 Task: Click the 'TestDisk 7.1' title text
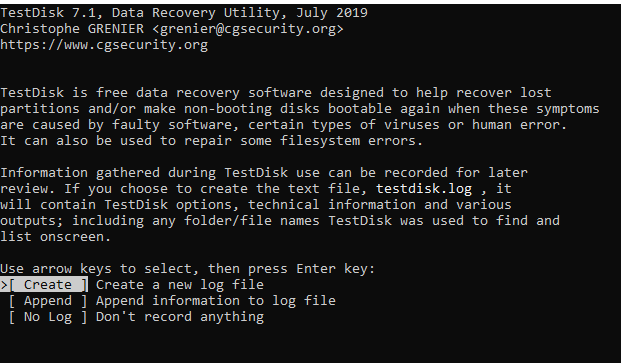48,13
